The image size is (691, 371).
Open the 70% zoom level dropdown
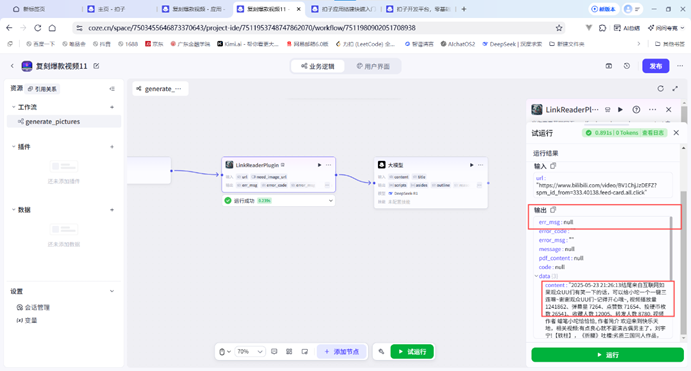250,351
